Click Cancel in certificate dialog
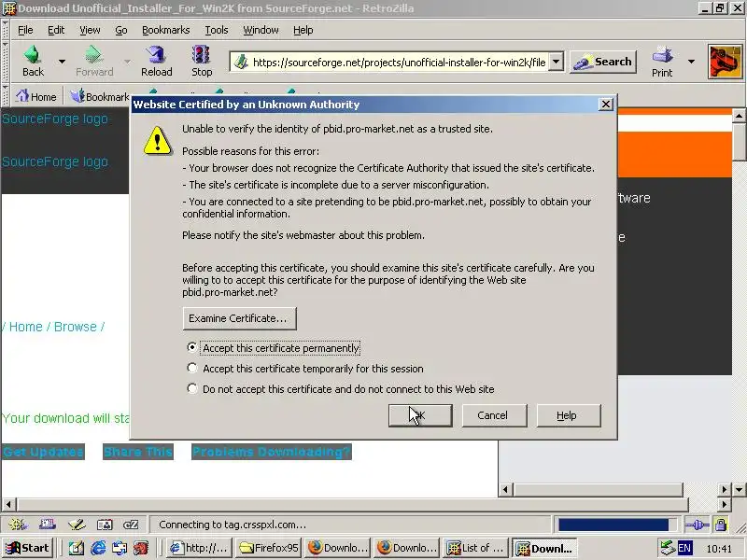Screen dimensions: 747x560 tap(494, 415)
